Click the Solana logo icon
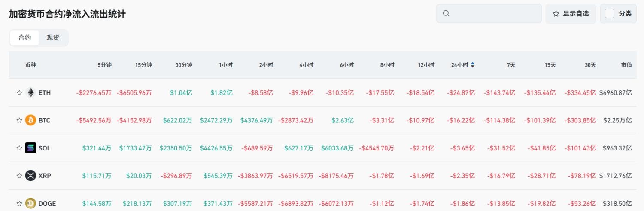 (30, 148)
